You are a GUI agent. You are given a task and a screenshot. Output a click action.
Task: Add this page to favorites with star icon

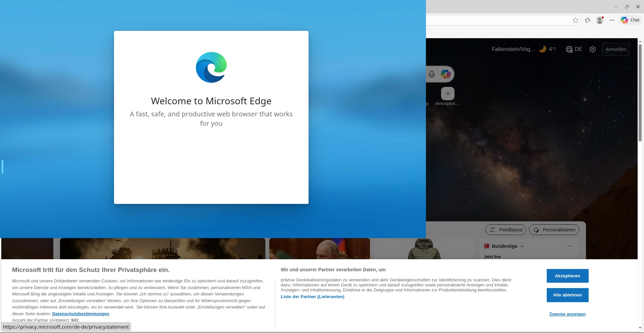[576, 20]
